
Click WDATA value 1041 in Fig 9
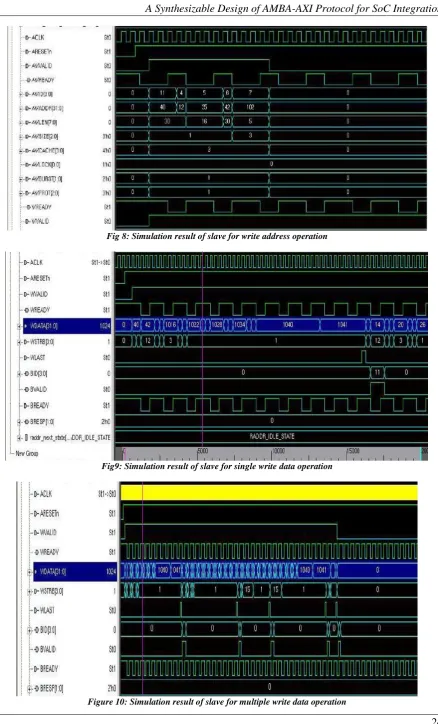pyautogui.click(x=342, y=325)
